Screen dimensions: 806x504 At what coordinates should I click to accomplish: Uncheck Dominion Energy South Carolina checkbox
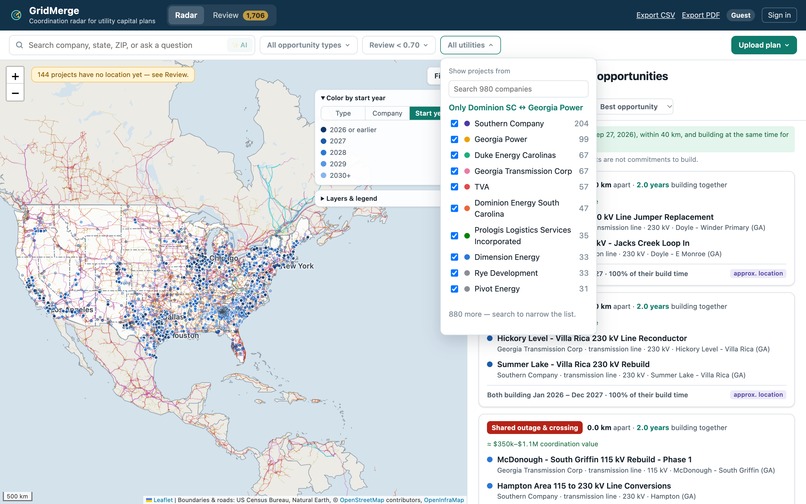[x=454, y=208]
